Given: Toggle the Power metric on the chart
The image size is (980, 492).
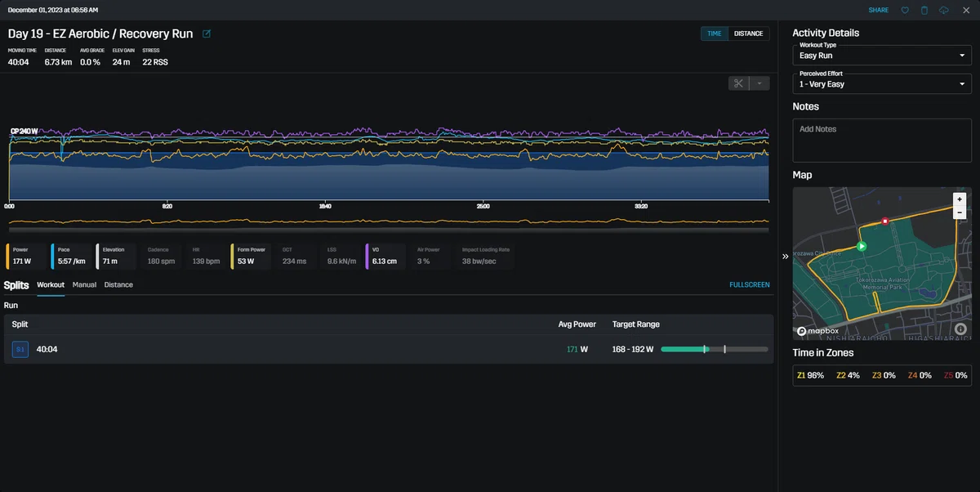Looking at the screenshot, I should [x=27, y=257].
